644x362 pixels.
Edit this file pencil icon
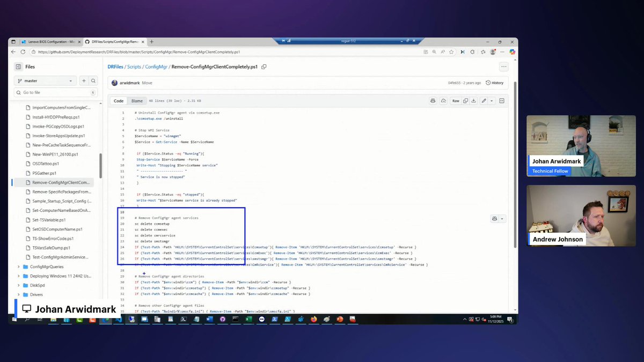(x=484, y=101)
